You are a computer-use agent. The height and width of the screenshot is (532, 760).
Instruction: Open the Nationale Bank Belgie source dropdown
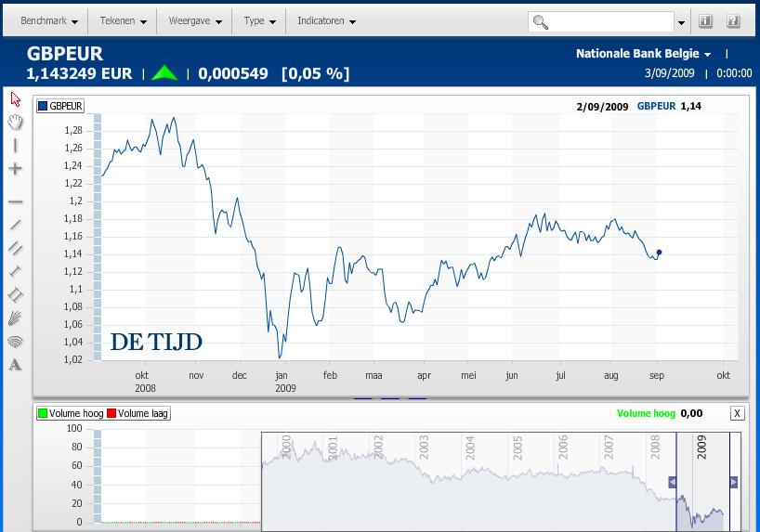point(643,53)
